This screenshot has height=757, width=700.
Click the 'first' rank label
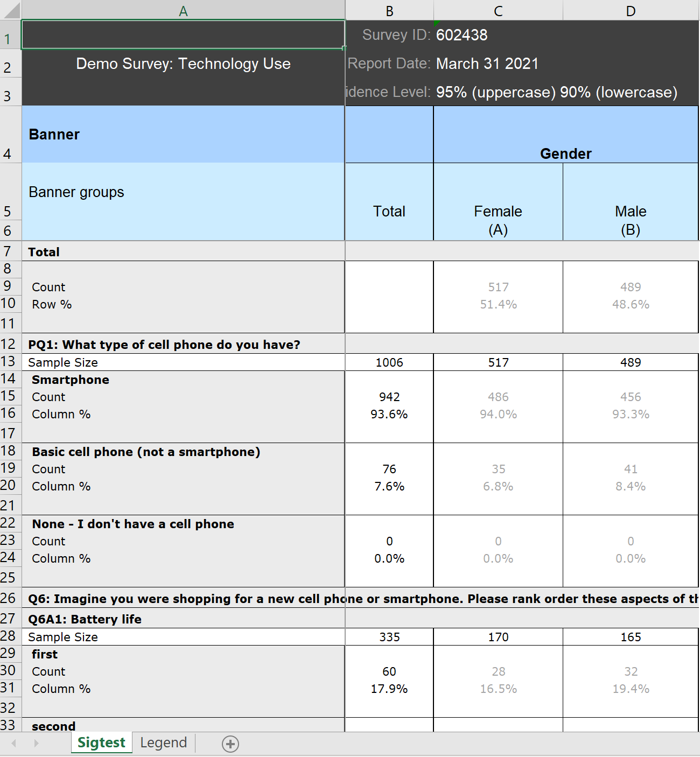[45, 654]
